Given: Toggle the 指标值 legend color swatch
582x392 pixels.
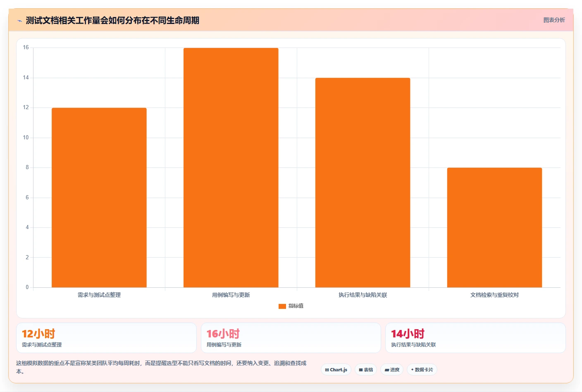Looking at the screenshot, I should pos(282,306).
